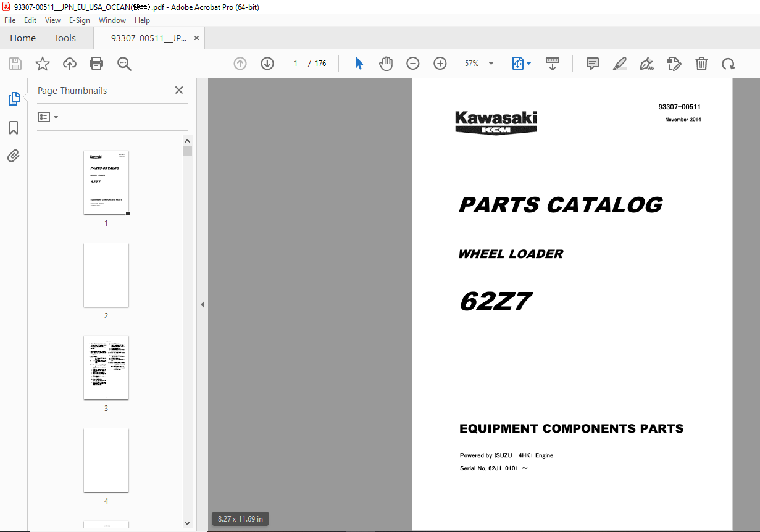
Task: Open the Sign document pen tool
Action: click(x=646, y=64)
